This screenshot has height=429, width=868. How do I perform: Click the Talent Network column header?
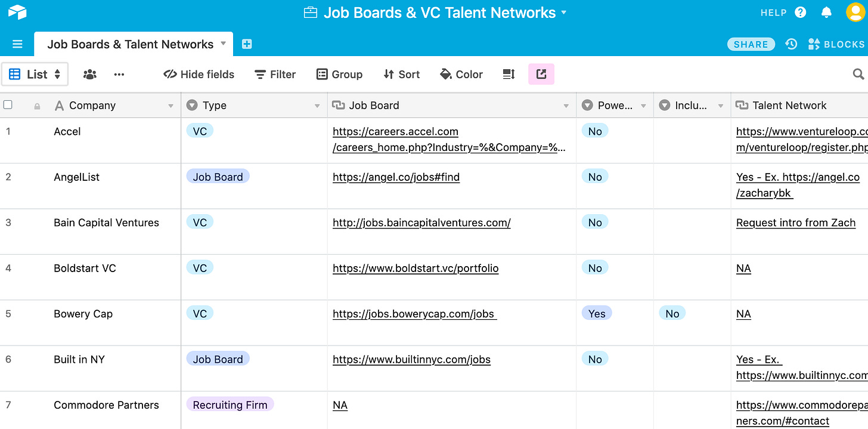[799, 105]
